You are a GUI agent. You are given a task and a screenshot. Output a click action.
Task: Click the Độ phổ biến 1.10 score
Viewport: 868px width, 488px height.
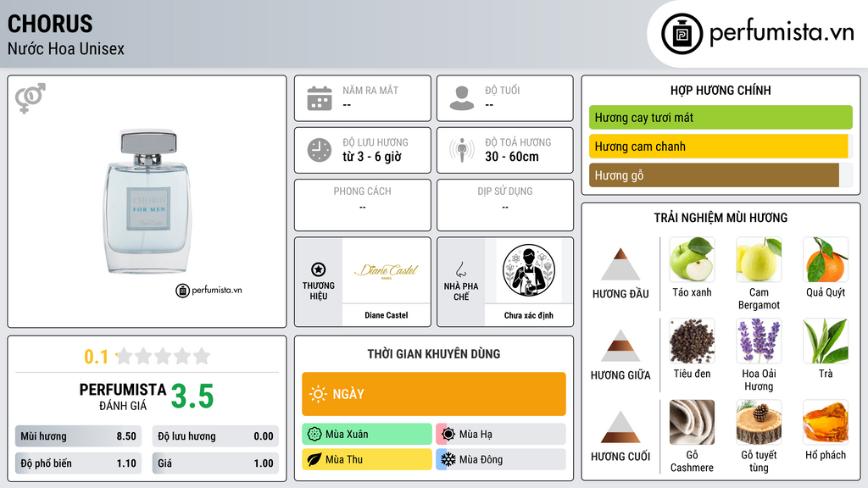(78, 463)
